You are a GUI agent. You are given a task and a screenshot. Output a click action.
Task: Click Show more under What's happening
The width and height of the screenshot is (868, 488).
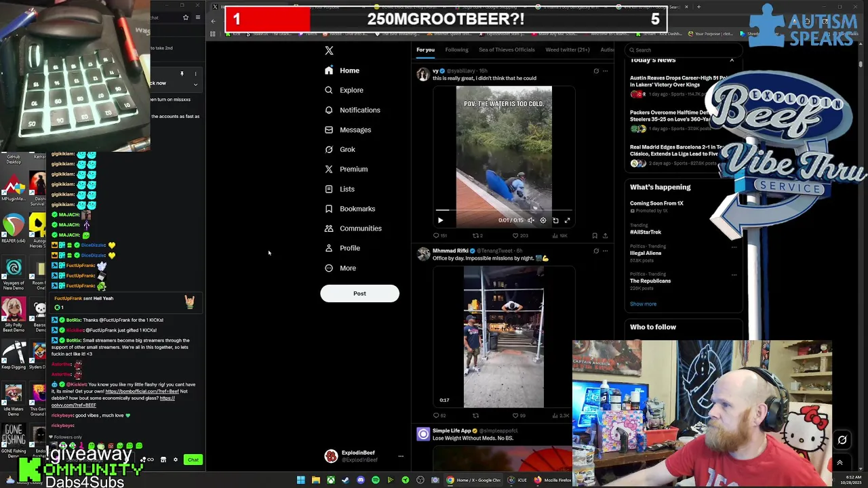tap(643, 304)
